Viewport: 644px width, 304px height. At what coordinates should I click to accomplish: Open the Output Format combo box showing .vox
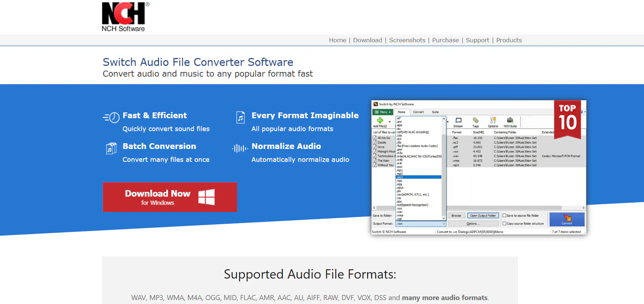point(420,224)
